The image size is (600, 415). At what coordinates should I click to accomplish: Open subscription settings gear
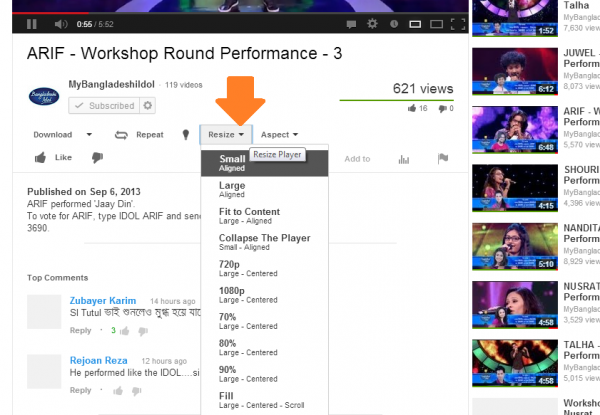point(148,106)
